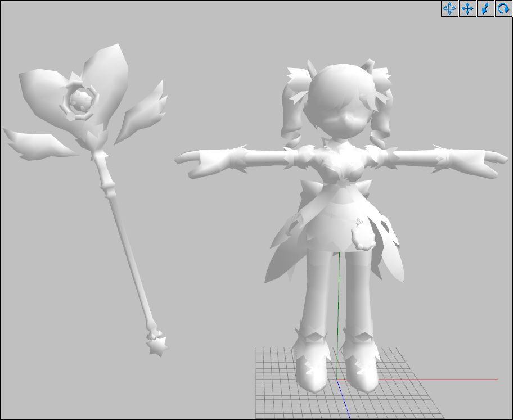Select the orbit camera tool icon
513x420 pixels.
(x=449, y=8)
